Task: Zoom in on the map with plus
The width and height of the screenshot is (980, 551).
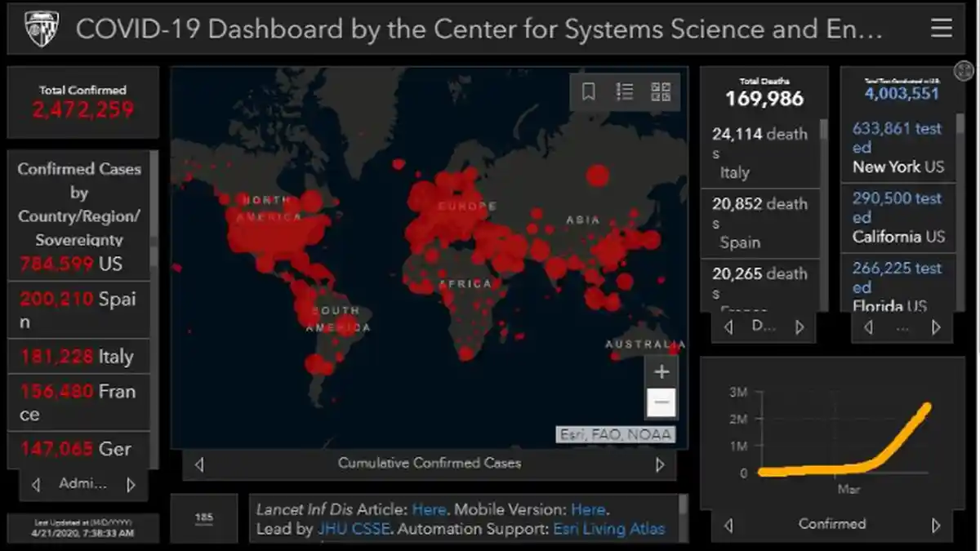Action: coord(661,372)
